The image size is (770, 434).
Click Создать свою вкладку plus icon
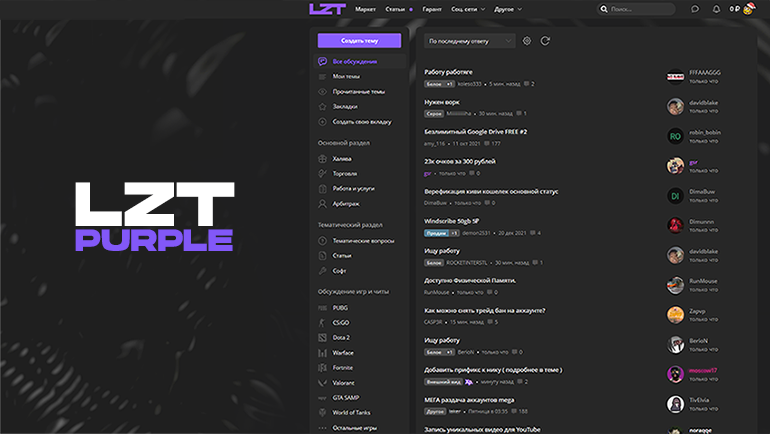[322, 122]
